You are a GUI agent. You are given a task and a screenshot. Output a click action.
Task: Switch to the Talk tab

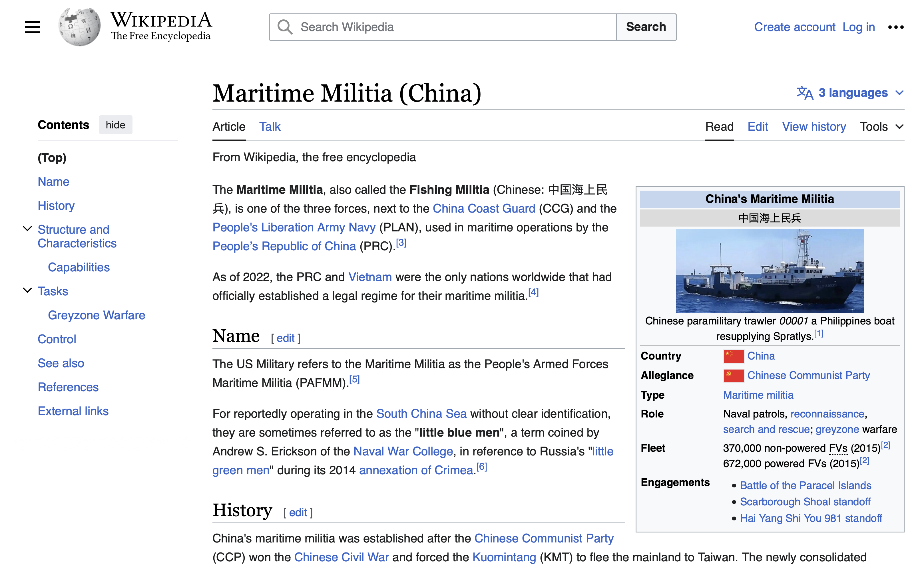(x=270, y=126)
